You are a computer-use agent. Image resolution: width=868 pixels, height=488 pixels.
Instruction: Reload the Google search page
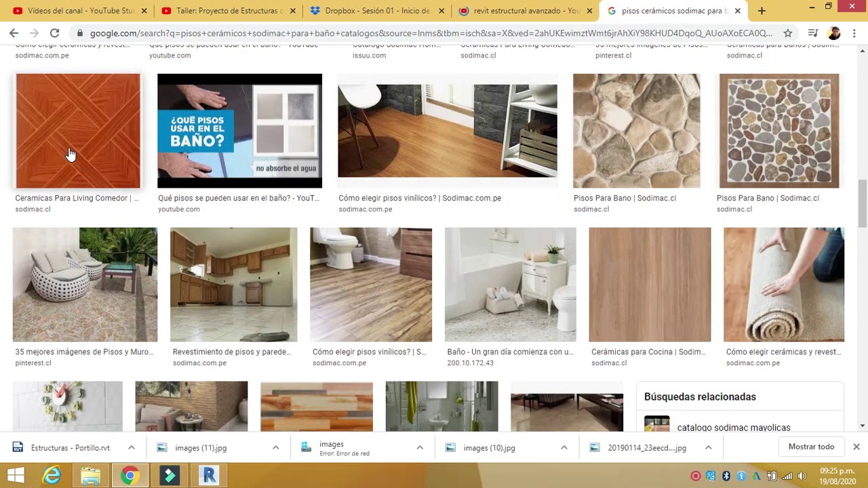click(x=54, y=33)
